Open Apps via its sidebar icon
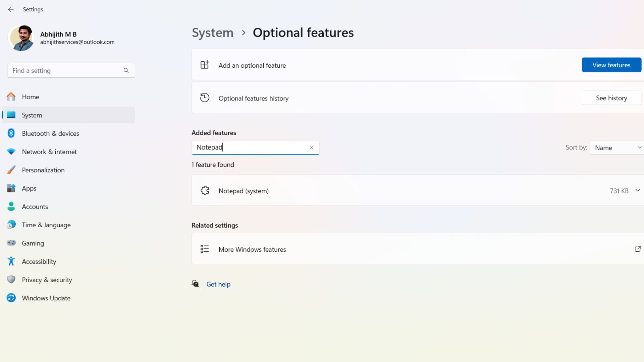 coord(11,188)
